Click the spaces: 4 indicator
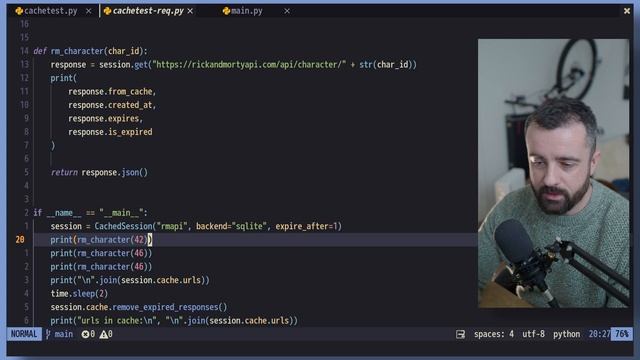This screenshot has height=360, width=640. (494, 334)
